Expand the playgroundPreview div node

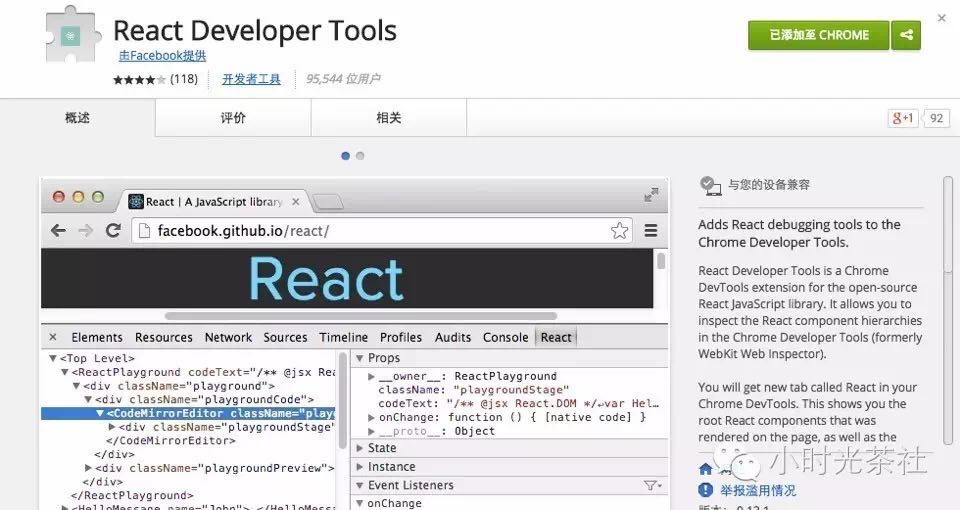click(x=89, y=468)
